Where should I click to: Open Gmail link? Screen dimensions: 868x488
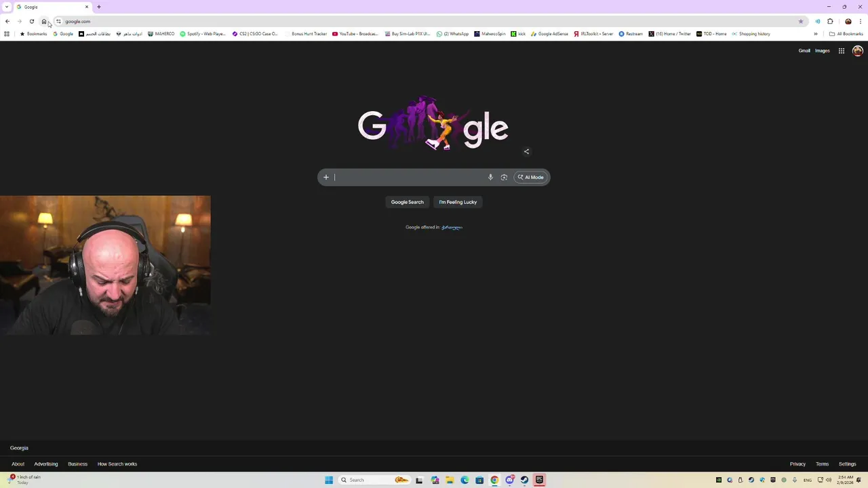point(804,51)
